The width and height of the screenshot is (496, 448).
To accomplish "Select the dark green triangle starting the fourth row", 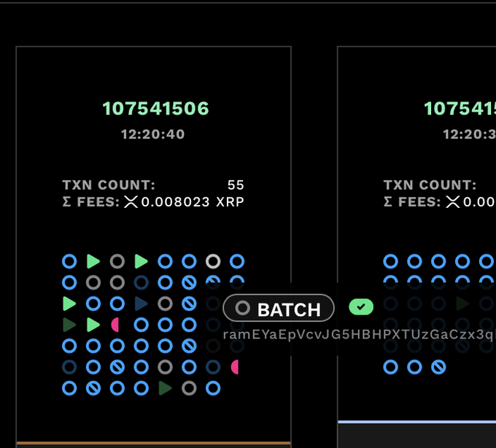I will coord(69,325).
